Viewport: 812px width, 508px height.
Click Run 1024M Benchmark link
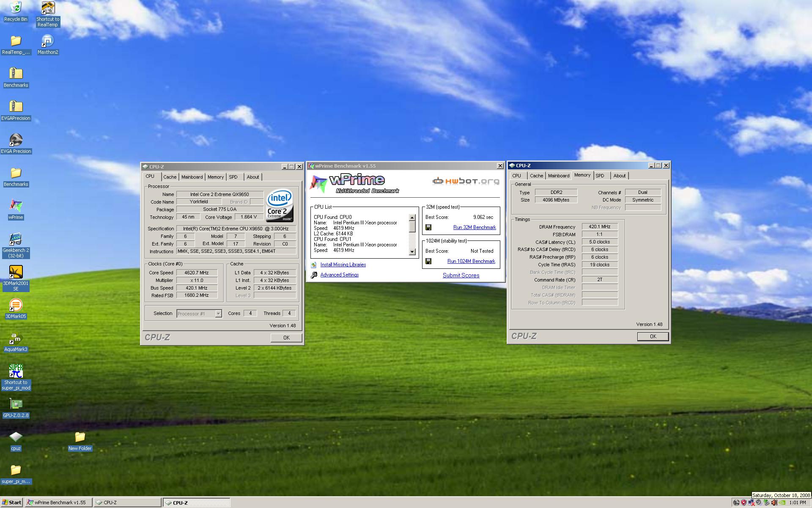tap(471, 261)
